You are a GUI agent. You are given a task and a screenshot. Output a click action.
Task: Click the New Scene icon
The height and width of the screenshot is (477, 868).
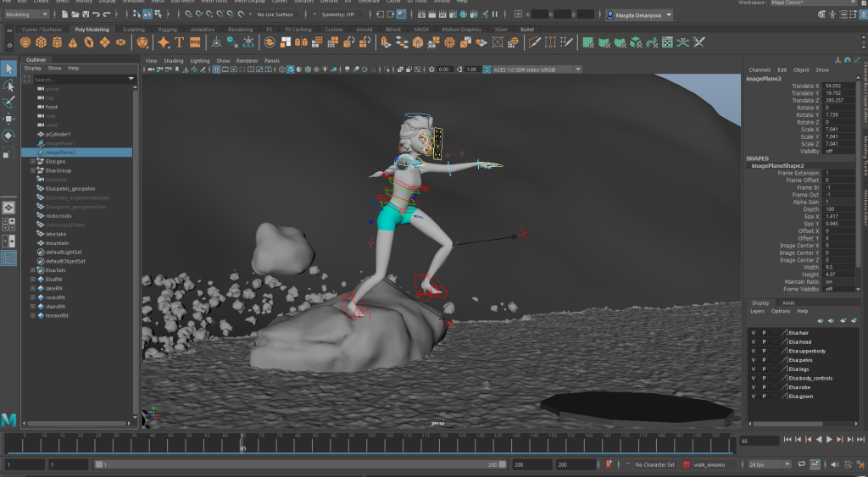(x=64, y=14)
